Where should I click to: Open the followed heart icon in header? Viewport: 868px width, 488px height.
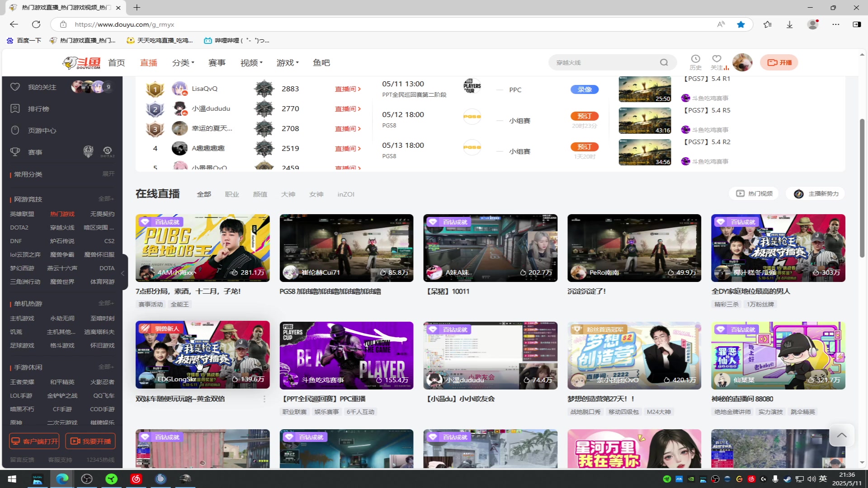point(717,59)
